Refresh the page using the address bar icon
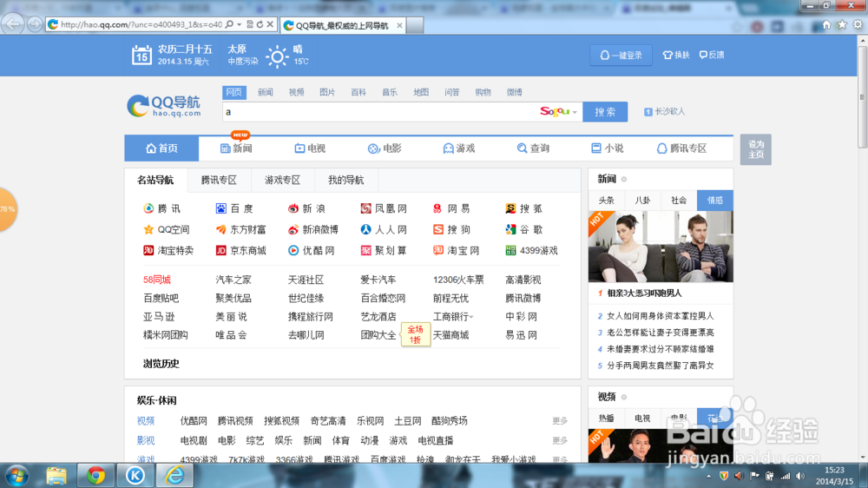 tap(260, 24)
